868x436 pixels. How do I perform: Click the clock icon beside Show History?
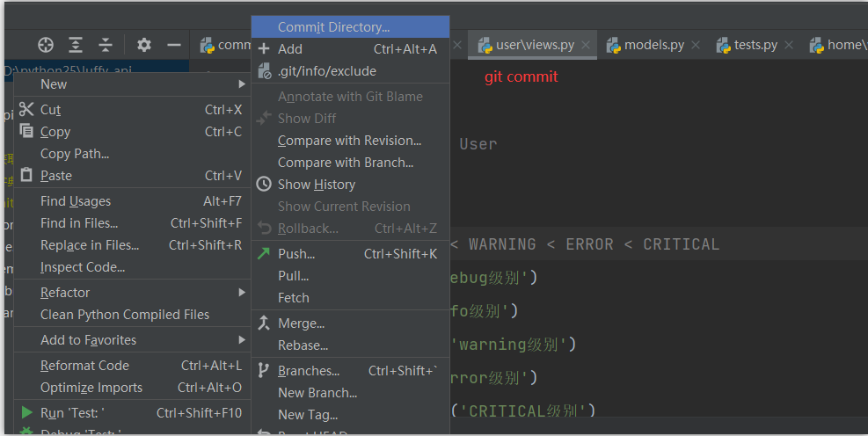point(264,185)
